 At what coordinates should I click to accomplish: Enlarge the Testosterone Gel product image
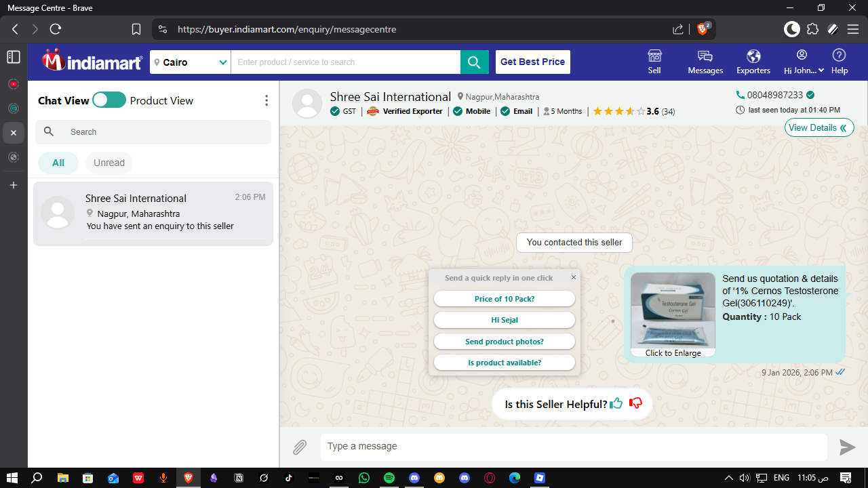[x=673, y=314]
